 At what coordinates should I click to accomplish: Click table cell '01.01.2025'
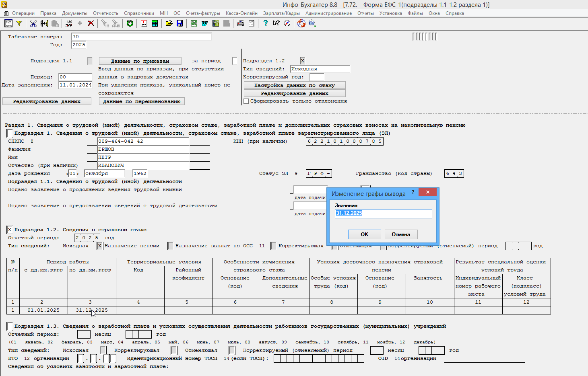click(43, 310)
